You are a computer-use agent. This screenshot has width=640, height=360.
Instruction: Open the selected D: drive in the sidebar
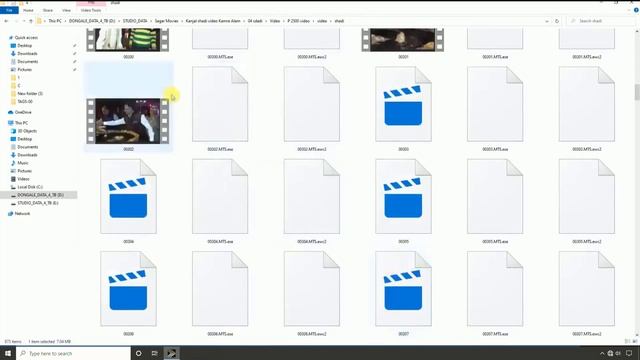(40, 195)
